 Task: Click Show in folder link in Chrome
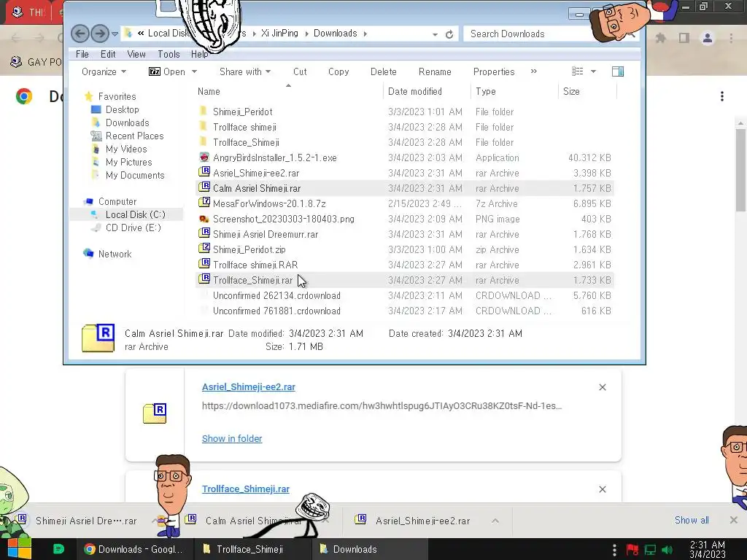click(x=231, y=438)
